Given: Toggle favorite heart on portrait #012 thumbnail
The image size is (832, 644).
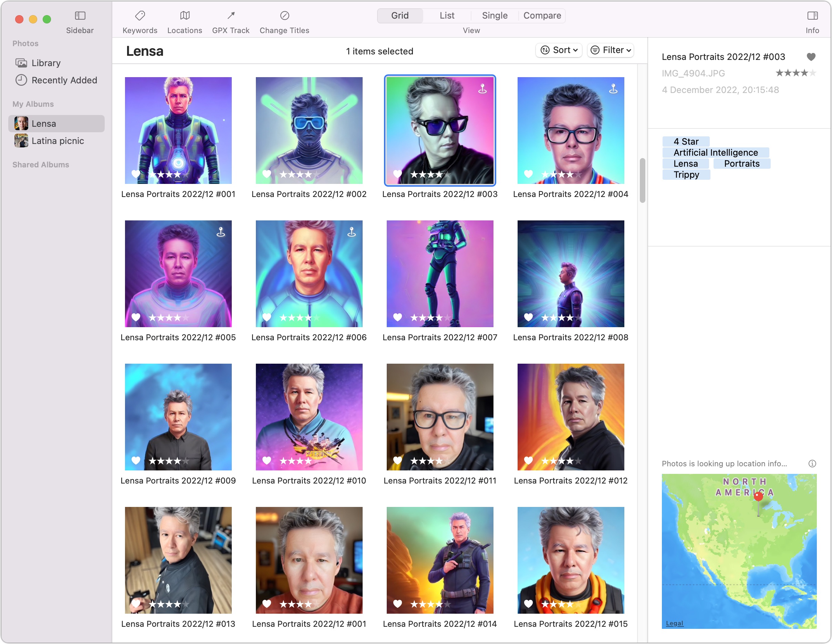Looking at the screenshot, I should coord(528,460).
